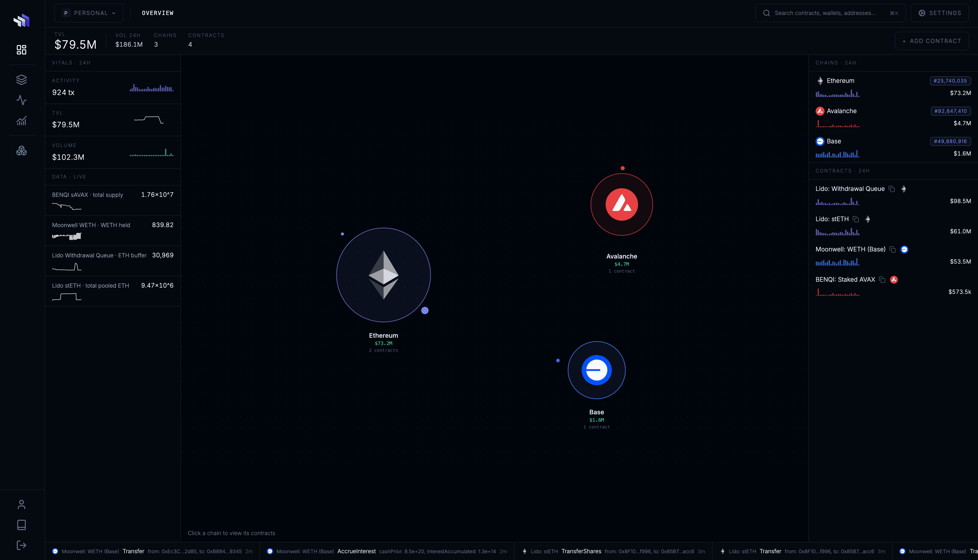Open Ethereum block #25,740,035 badge
The width and height of the screenshot is (978, 560).
tap(950, 81)
